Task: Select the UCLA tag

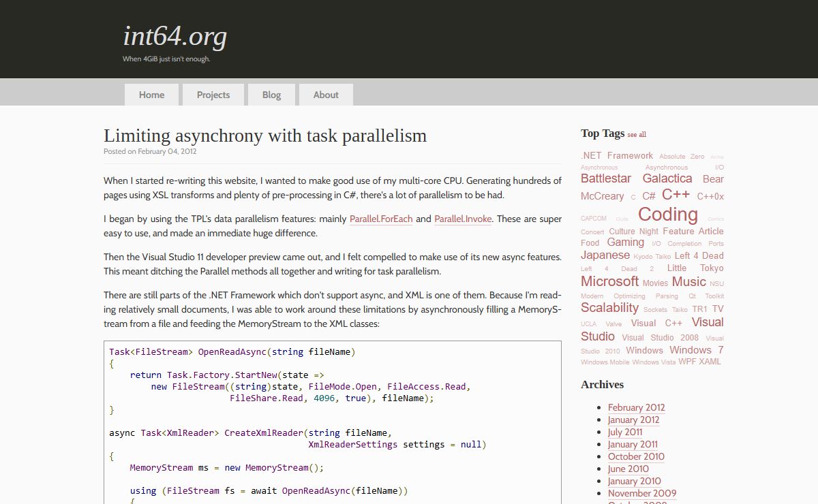Action: tap(588, 324)
